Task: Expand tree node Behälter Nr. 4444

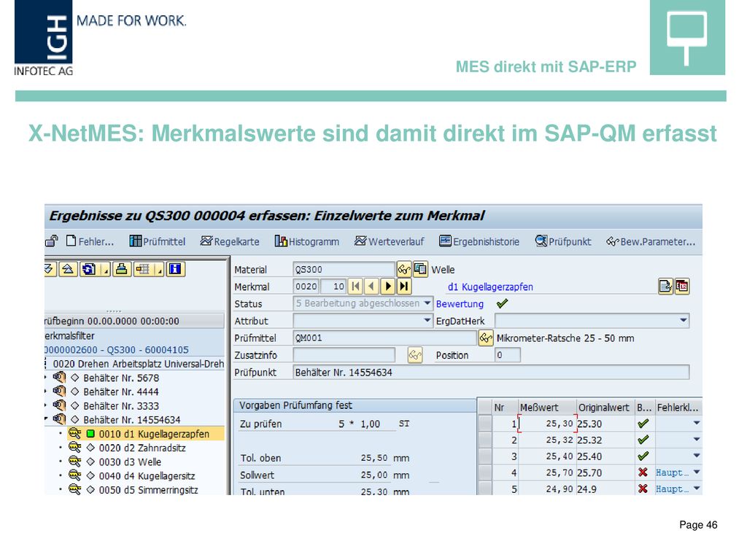Action: coord(46,392)
